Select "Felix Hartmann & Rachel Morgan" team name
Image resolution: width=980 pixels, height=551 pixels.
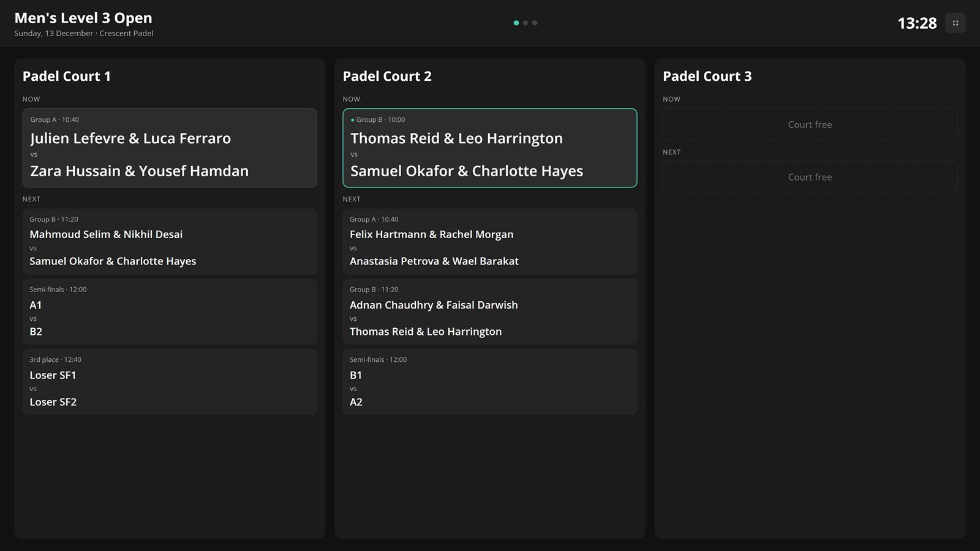(x=432, y=234)
